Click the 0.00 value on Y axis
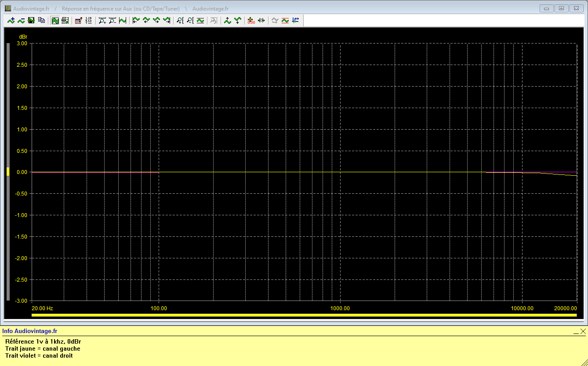Screen dimensions: 588x366 click(x=22, y=172)
